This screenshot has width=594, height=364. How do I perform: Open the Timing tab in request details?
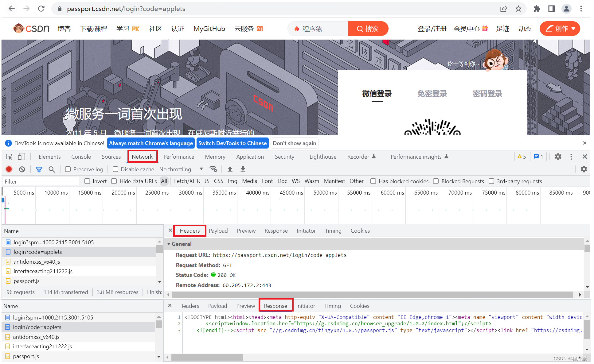[x=333, y=230]
